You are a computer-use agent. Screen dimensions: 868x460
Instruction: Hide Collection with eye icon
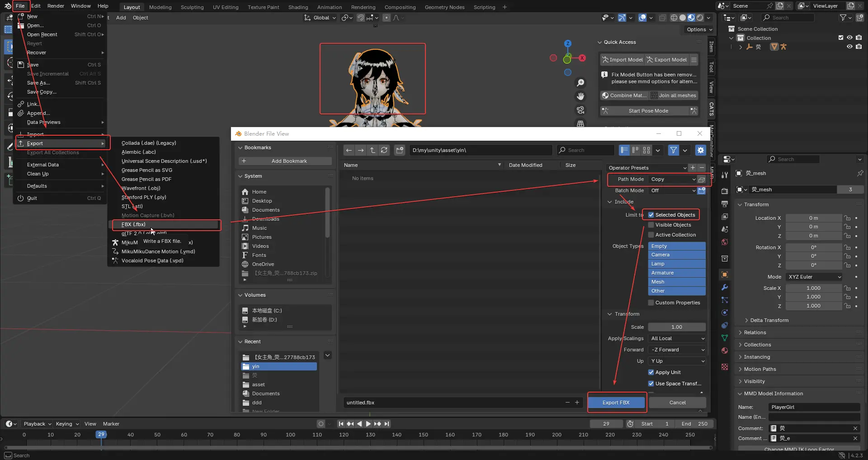[x=849, y=38]
